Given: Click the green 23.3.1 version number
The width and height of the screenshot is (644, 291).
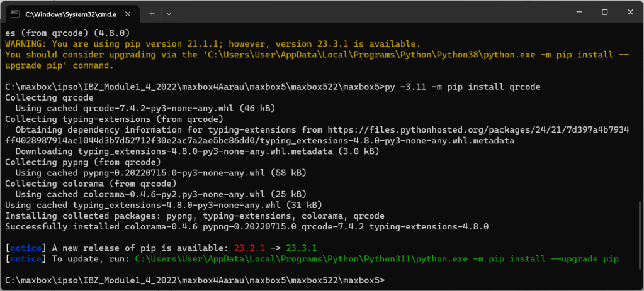Looking at the screenshot, I should 301,248.
